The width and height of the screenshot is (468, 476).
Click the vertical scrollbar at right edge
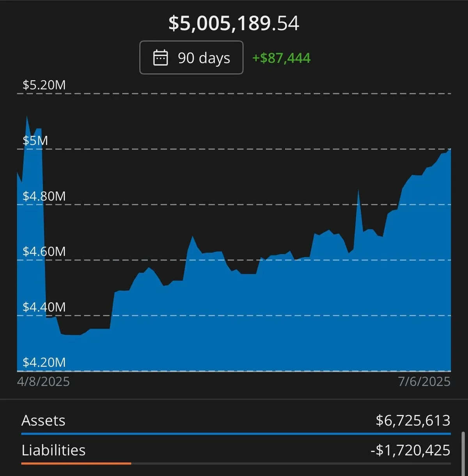463,452
